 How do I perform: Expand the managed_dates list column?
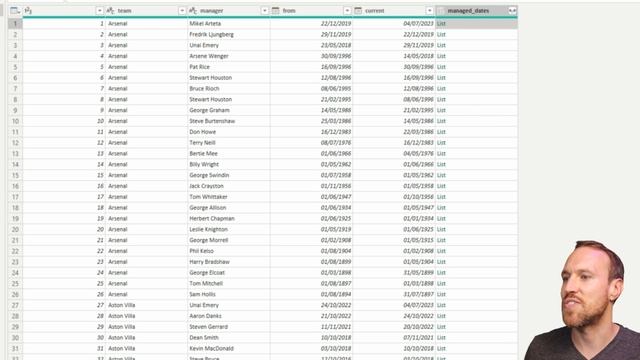(512, 11)
